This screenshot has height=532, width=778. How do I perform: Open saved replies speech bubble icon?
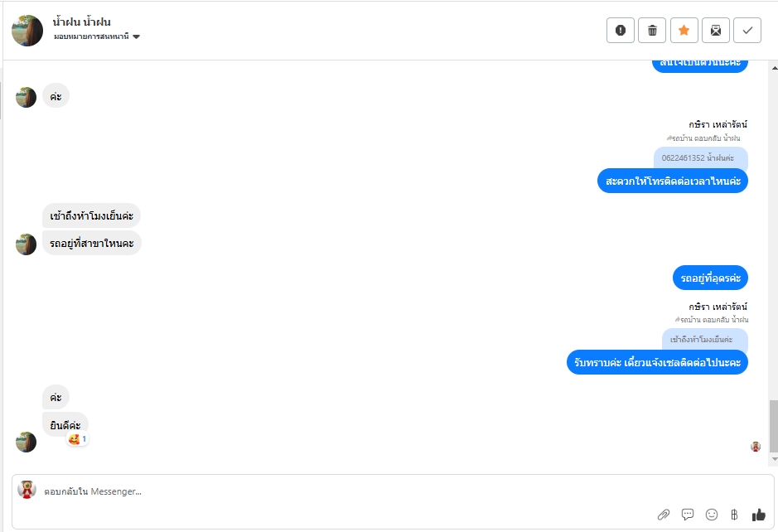point(687,515)
